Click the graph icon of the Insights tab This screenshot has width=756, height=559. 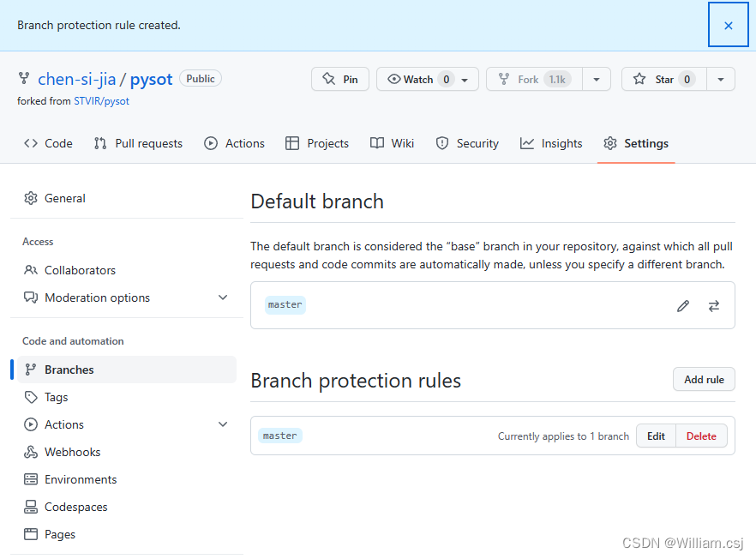click(x=527, y=143)
